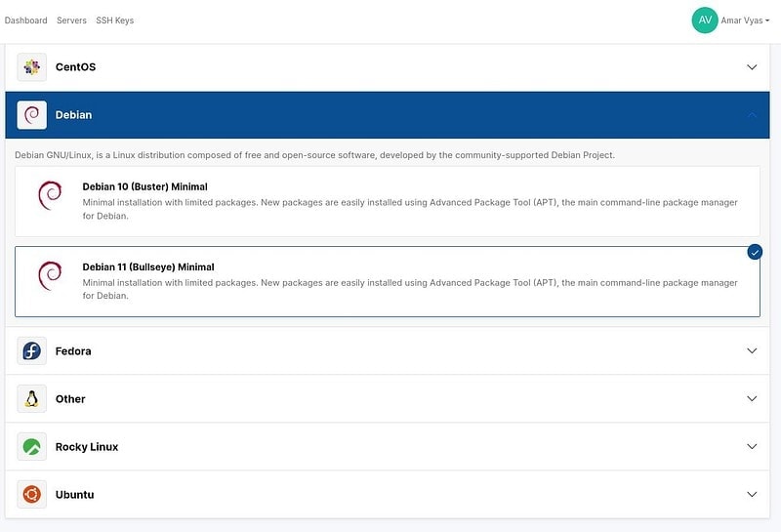This screenshot has height=532, width=781.
Task: Expand the CentOS section chevron
Action: [x=752, y=67]
